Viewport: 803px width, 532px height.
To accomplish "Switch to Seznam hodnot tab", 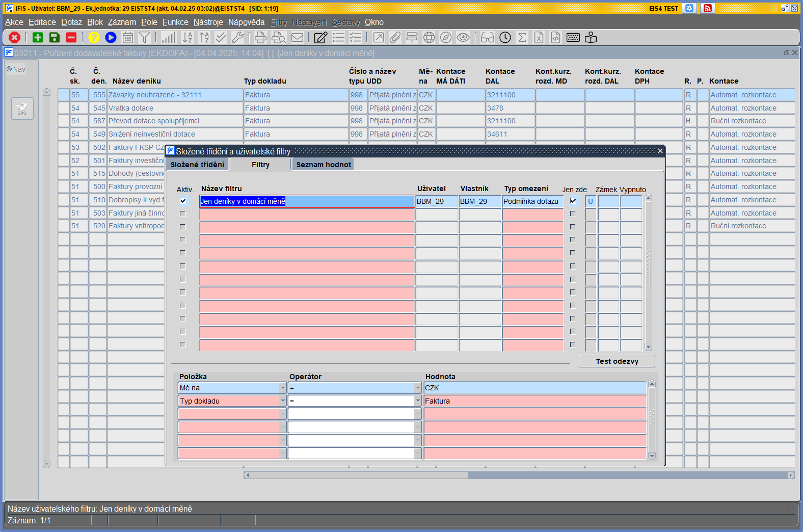I will pos(324,165).
